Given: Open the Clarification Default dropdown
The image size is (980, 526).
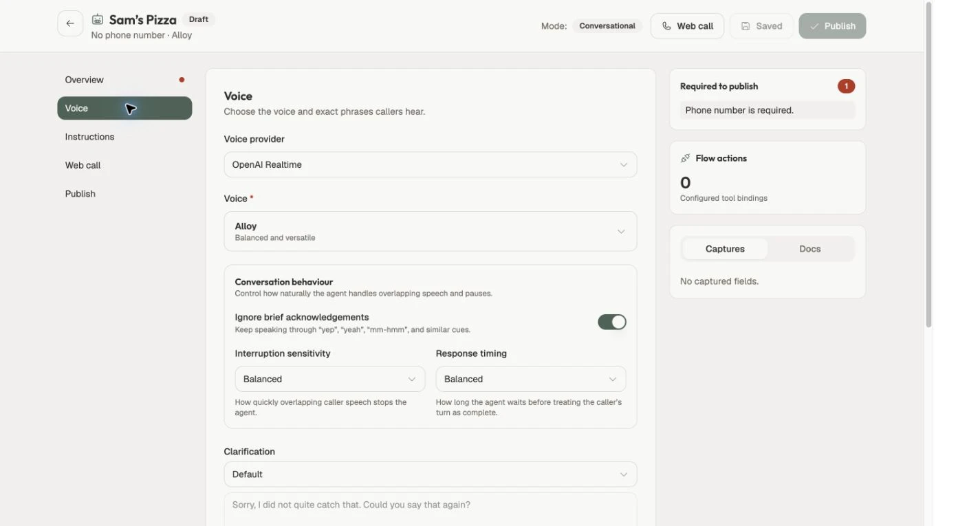Looking at the screenshot, I should (431, 474).
